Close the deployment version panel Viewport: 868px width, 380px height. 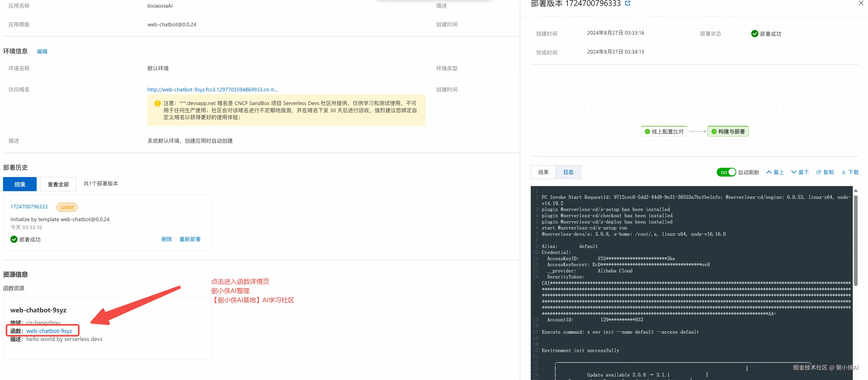click(x=861, y=3)
